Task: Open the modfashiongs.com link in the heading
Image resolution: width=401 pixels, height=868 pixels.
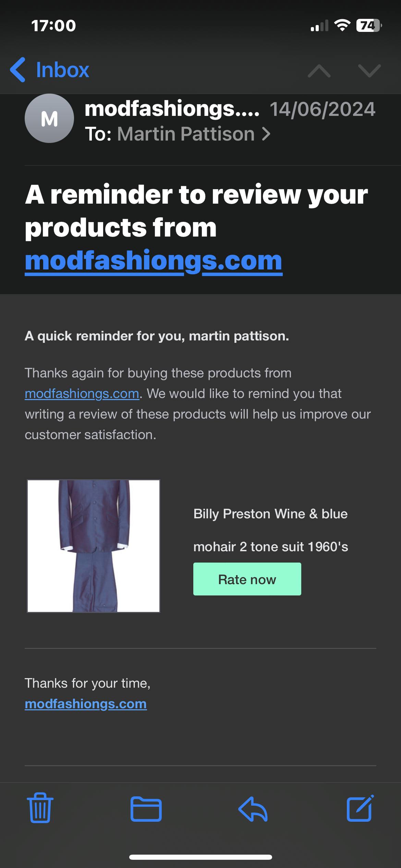Action: (154, 261)
